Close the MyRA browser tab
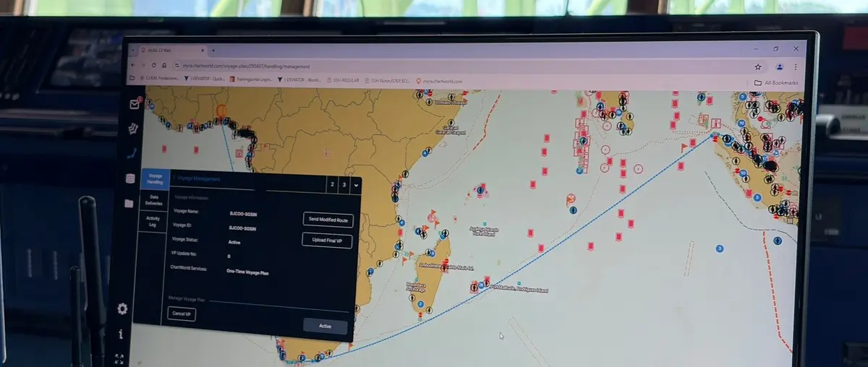 click(202, 51)
